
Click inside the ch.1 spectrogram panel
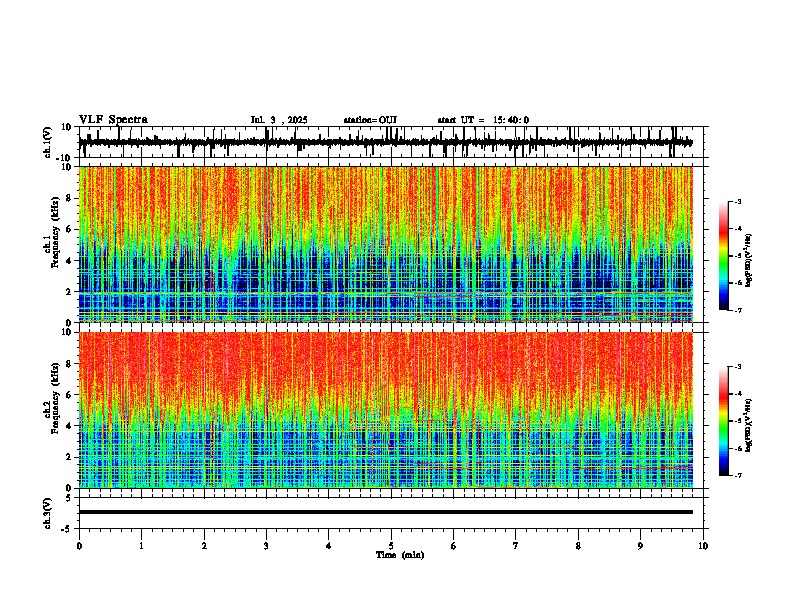coord(386,244)
